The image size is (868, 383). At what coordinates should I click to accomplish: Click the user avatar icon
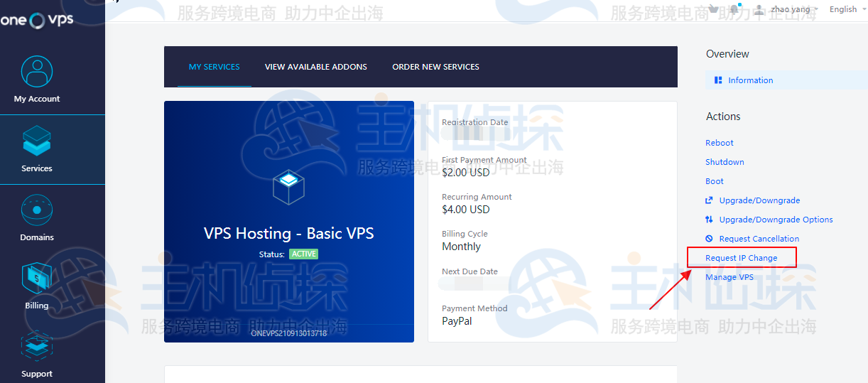(759, 9)
